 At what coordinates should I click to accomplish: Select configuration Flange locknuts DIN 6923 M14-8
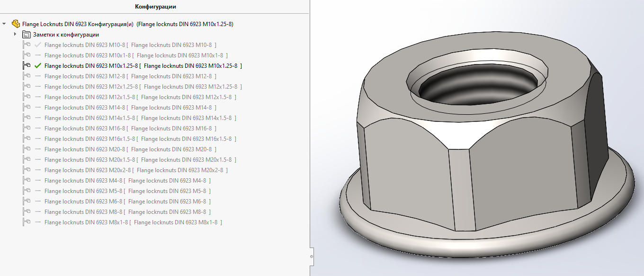coord(130,108)
